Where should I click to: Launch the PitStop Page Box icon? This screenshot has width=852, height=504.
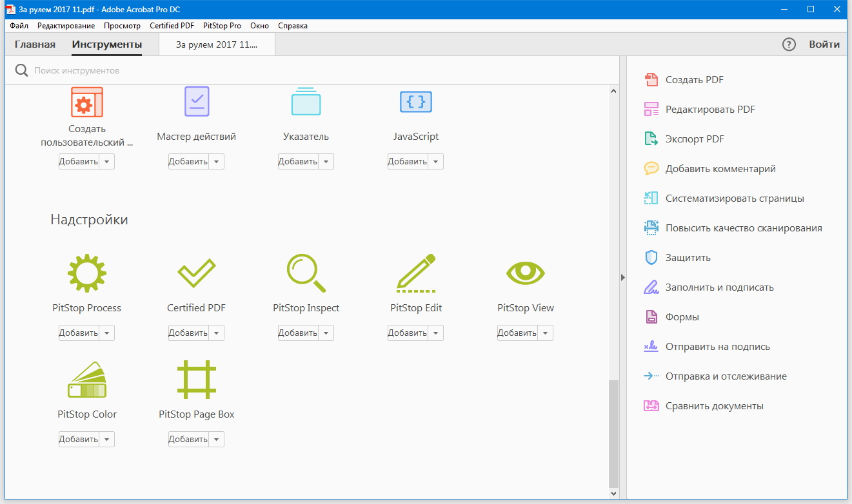coord(197,380)
